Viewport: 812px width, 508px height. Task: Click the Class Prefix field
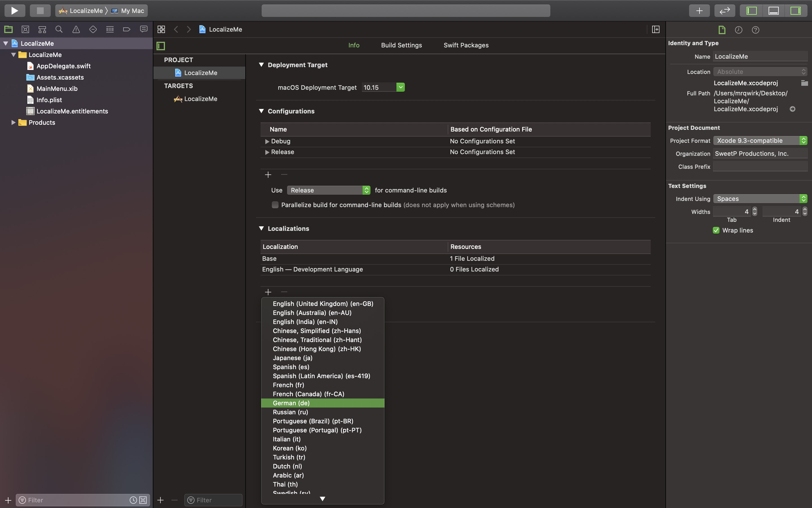coord(760,167)
